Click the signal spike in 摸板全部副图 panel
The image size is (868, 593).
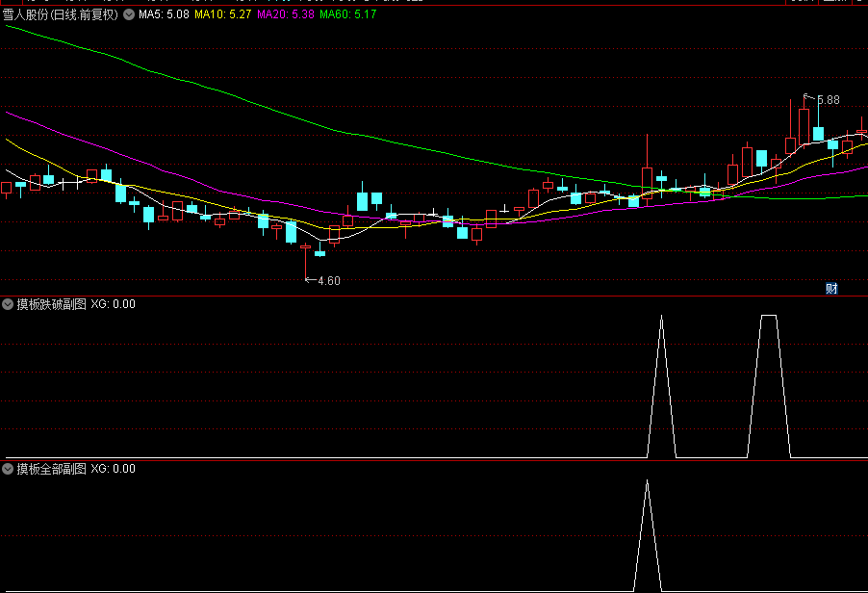click(647, 483)
